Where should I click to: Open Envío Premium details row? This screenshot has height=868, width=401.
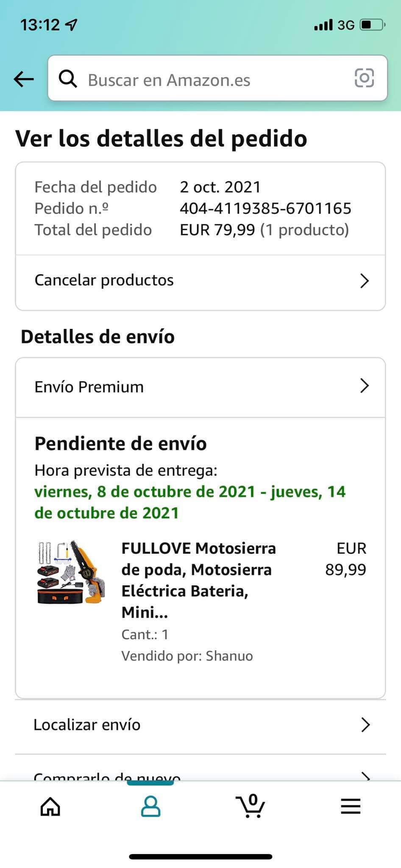89,387
